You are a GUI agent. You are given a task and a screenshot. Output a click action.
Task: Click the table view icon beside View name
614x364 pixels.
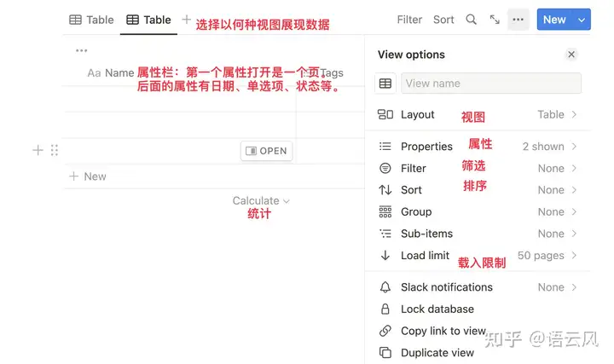pyautogui.click(x=385, y=84)
